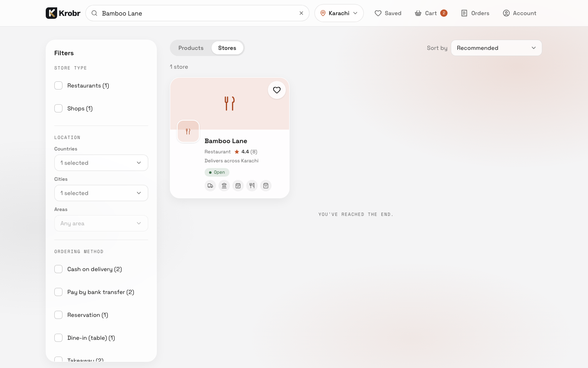The height and width of the screenshot is (368, 588).
Task: Click the search magnifier icon
Action: pos(94,13)
